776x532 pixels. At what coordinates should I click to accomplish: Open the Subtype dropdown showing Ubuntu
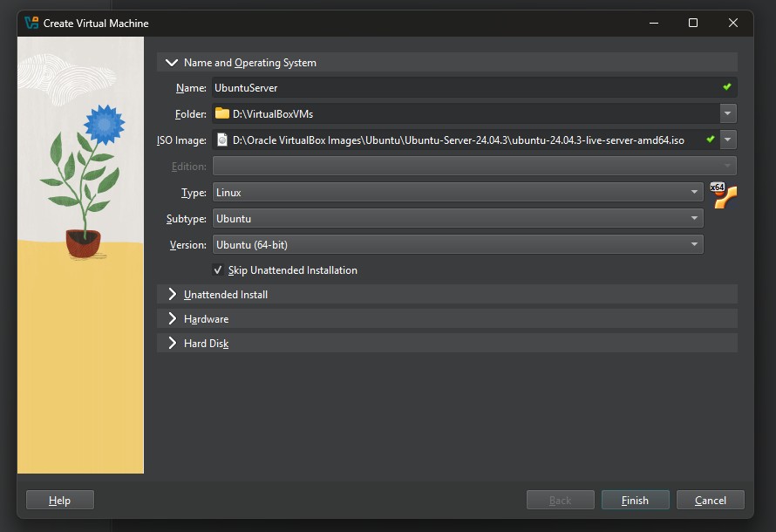click(458, 218)
